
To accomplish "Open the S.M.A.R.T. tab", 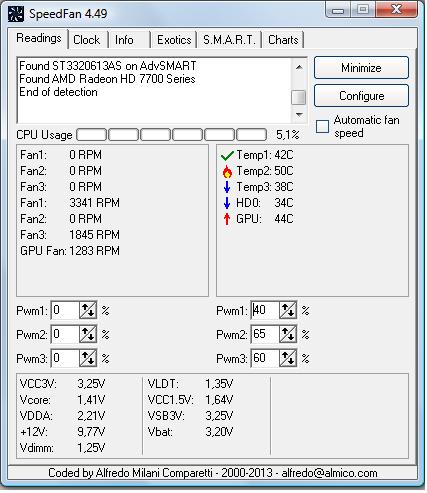I will [229, 40].
